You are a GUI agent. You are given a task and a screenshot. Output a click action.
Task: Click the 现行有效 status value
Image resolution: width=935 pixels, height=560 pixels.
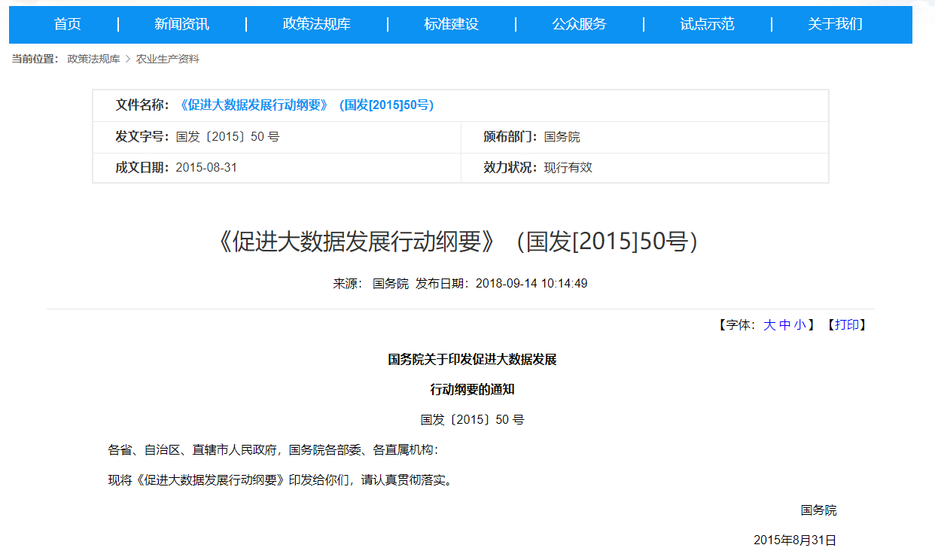coord(568,168)
